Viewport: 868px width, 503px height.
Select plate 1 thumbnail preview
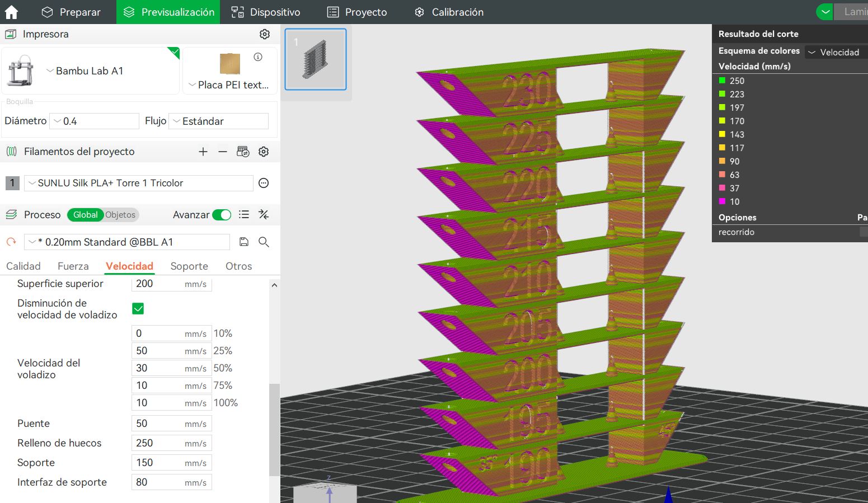pyautogui.click(x=316, y=59)
